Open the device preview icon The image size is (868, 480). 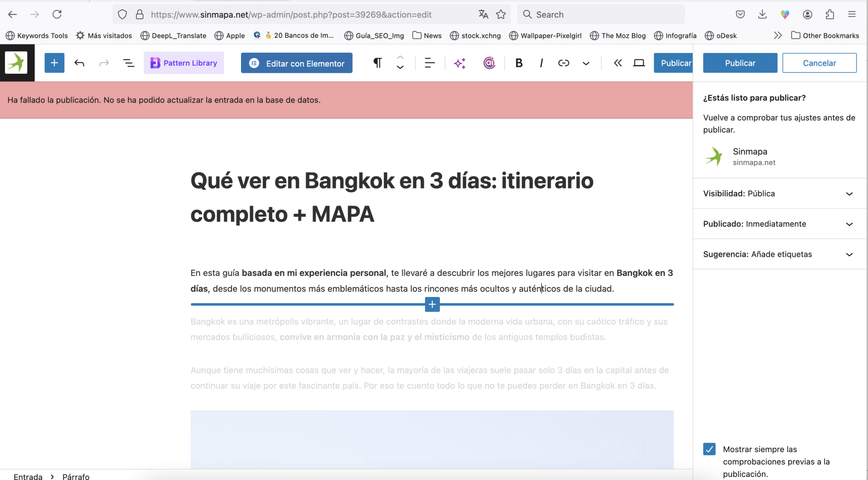(x=639, y=63)
